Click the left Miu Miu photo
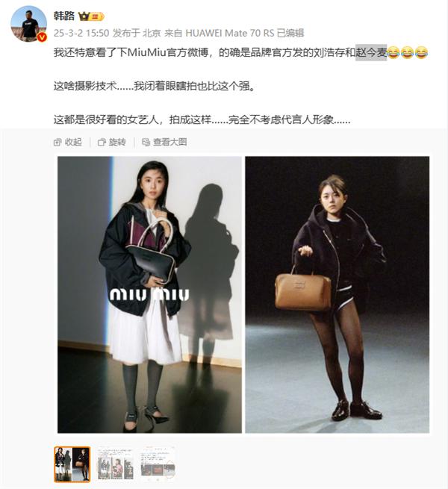448x489 pixels. [x=149, y=295]
